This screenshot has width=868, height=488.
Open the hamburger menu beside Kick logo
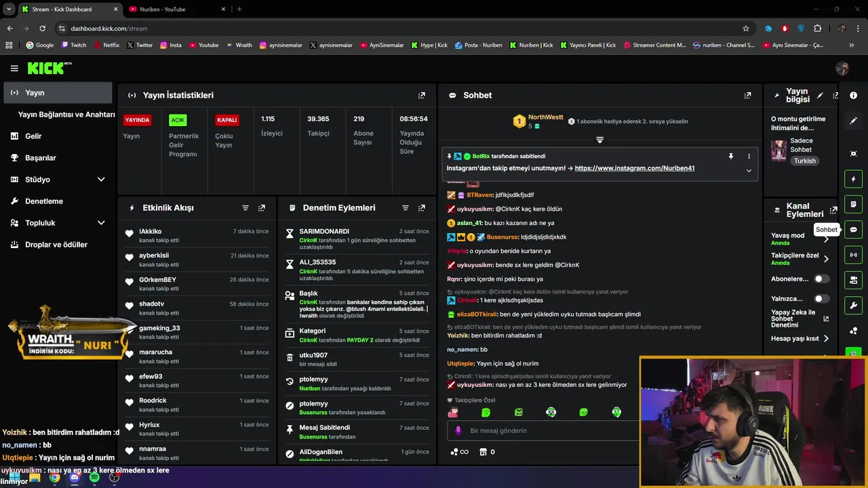(14, 68)
